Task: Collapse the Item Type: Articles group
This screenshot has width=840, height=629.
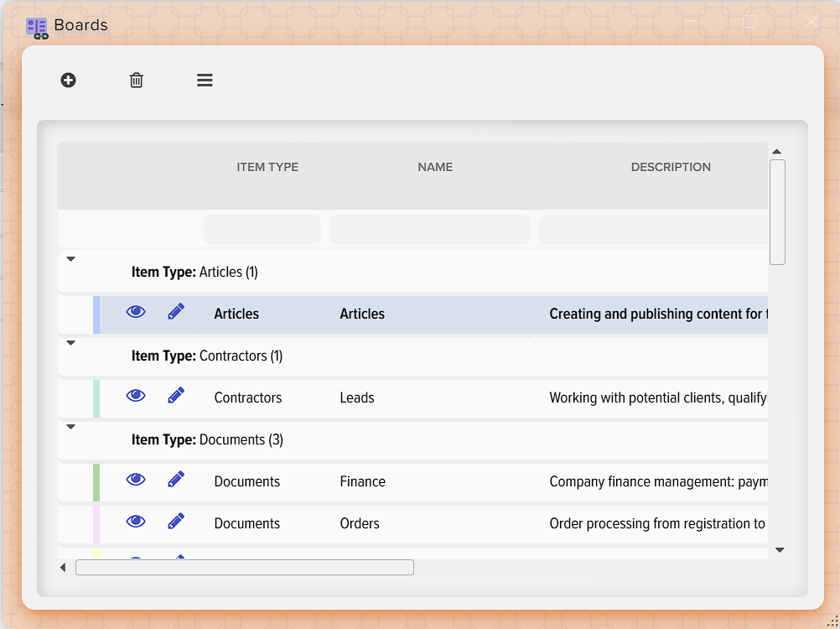Action: [70, 259]
